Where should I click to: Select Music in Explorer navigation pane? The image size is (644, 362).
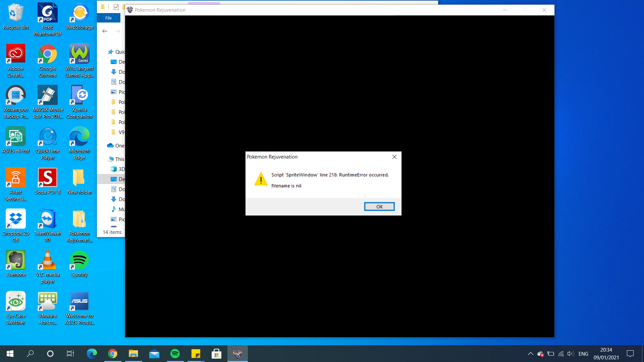(x=117, y=209)
